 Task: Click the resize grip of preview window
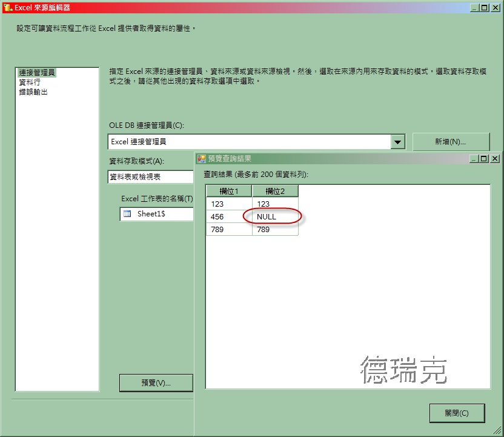pos(497,430)
